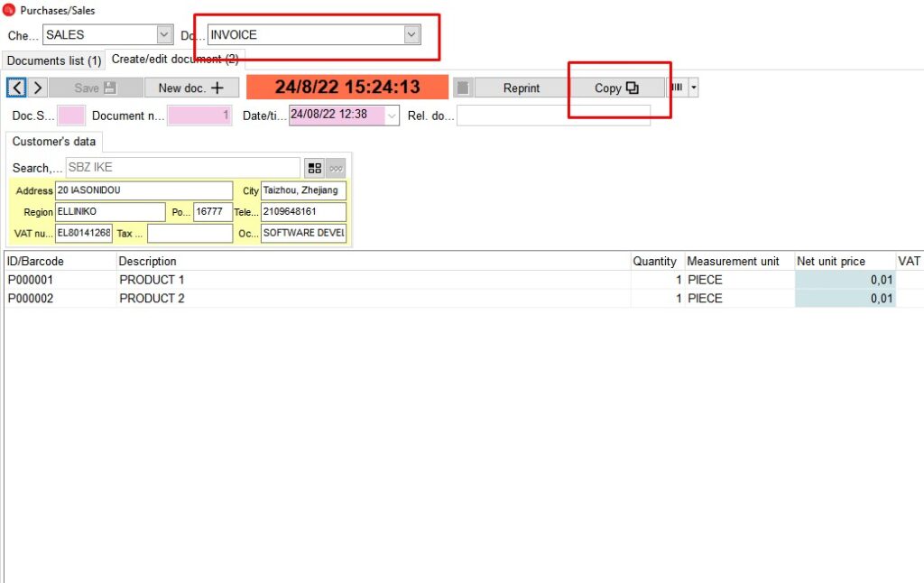Click the Reprint button
This screenshot has width=924, height=583.
click(x=522, y=88)
